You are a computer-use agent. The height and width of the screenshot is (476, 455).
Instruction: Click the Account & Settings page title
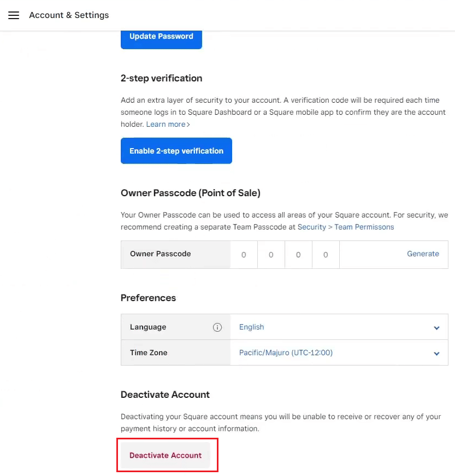click(x=69, y=15)
